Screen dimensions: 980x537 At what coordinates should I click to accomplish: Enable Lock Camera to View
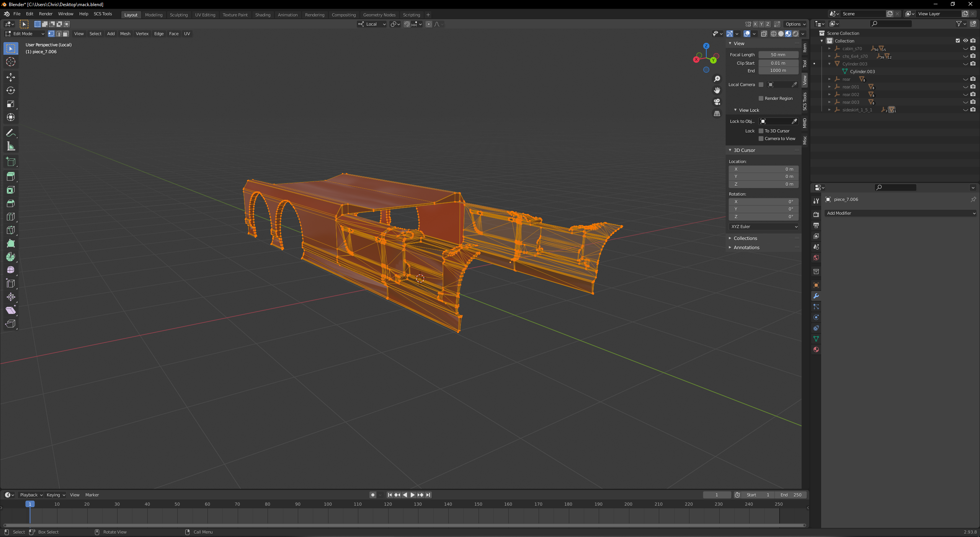pos(761,139)
